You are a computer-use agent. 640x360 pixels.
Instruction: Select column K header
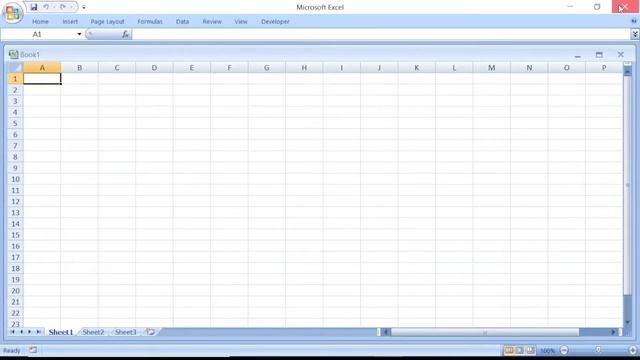point(416,68)
